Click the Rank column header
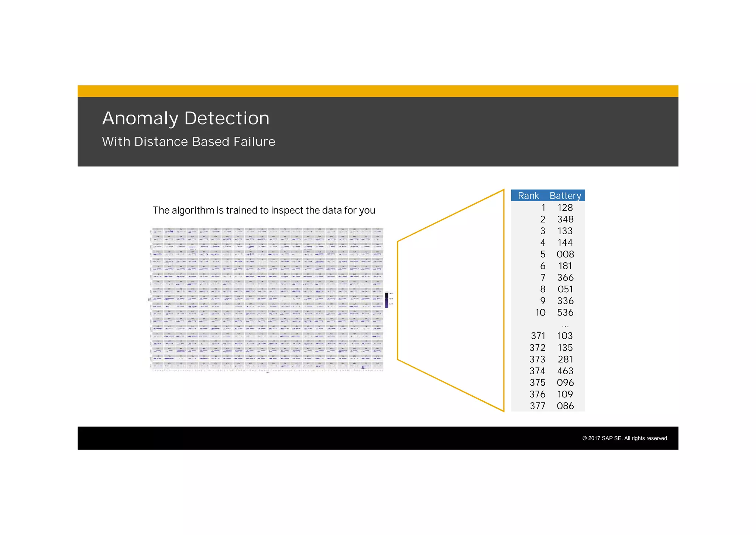Image resolution: width=756 pixels, height=535 pixels. (x=528, y=196)
